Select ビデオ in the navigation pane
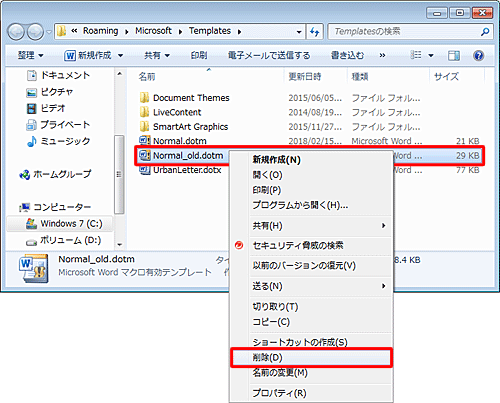The image size is (500, 403). point(45,108)
